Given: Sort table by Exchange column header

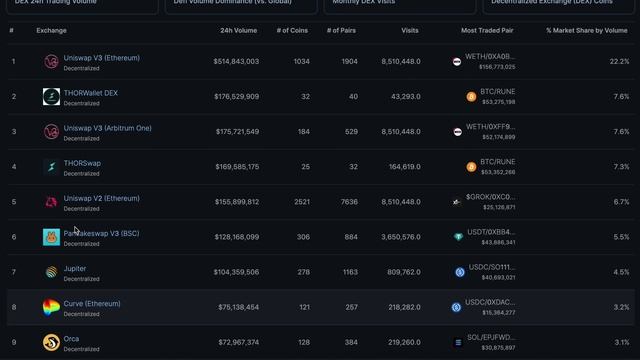Looking at the screenshot, I should pos(51,31).
